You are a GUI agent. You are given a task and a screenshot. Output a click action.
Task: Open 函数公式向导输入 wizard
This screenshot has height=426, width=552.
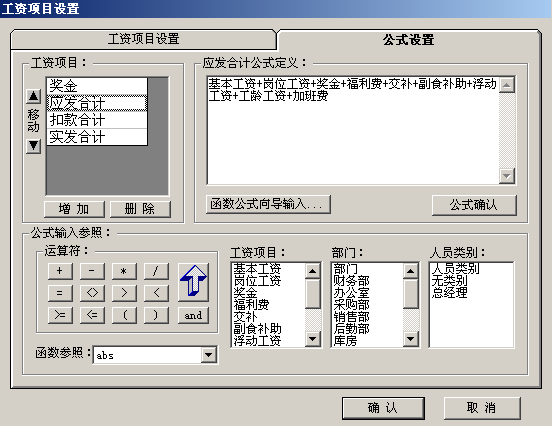[x=268, y=204]
